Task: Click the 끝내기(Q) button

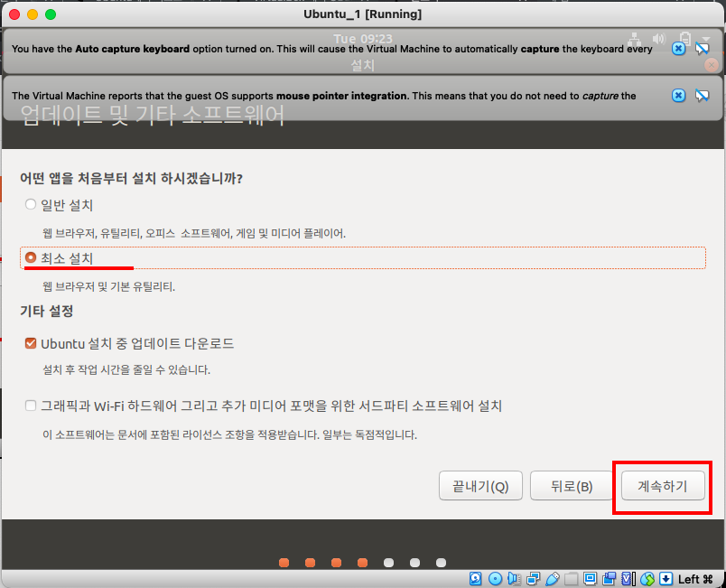Action: point(480,486)
